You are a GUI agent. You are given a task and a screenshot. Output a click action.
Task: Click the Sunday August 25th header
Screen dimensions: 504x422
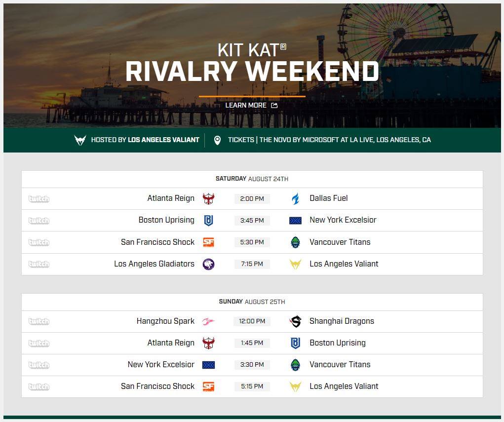point(252,302)
